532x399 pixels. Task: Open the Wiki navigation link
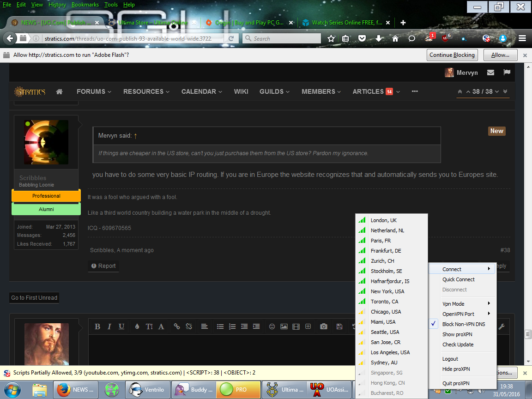coord(241,91)
